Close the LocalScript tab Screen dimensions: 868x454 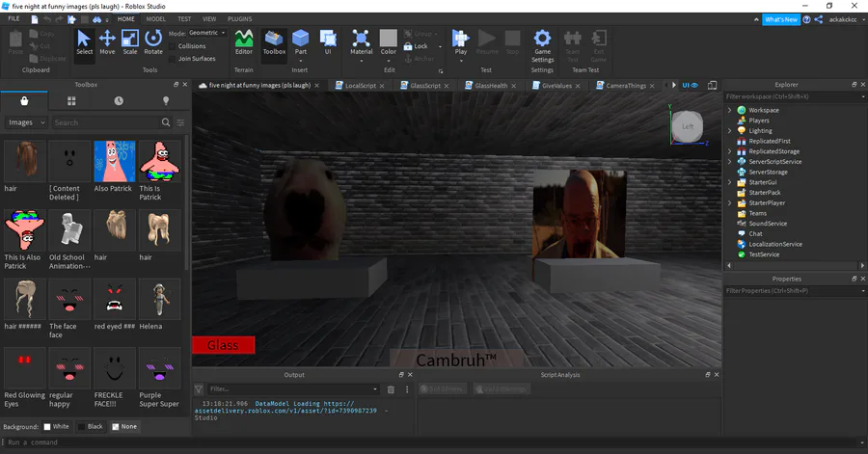pyautogui.click(x=382, y=86)
